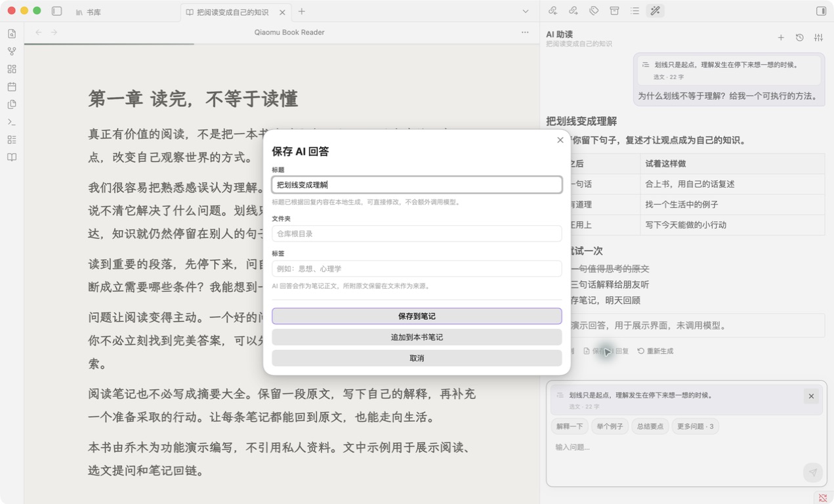Image resolution: width=834 pixels, height=504 pixels.
Task: Click the 把划线变成理解 answer heading
Action: pos(581,121)
